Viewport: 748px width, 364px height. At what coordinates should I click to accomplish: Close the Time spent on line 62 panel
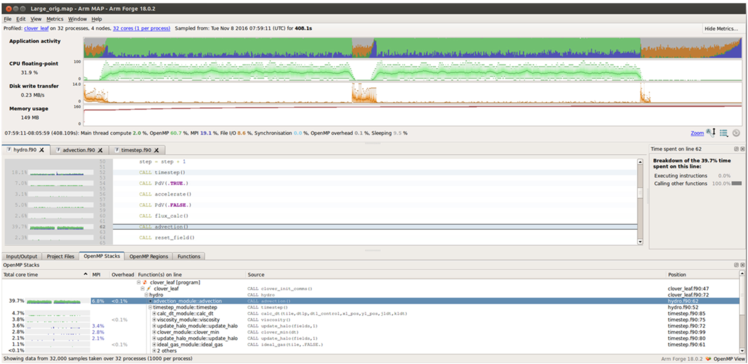point(742,149)
